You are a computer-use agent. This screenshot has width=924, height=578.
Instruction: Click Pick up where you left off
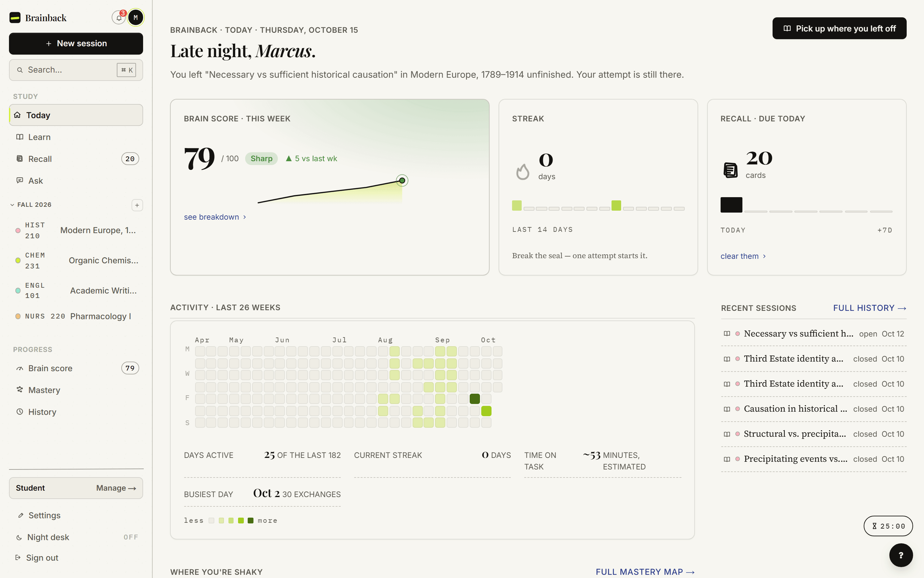click(x=839, y=28)
